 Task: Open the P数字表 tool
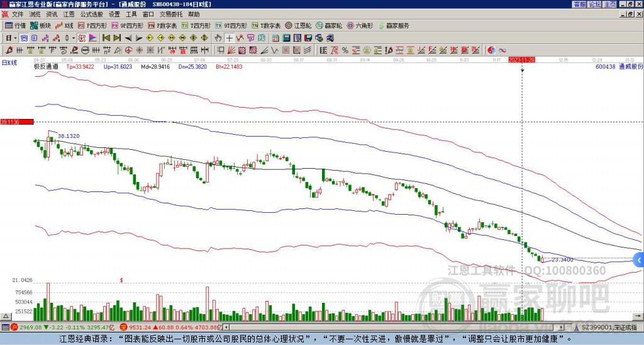click(163, 25)
